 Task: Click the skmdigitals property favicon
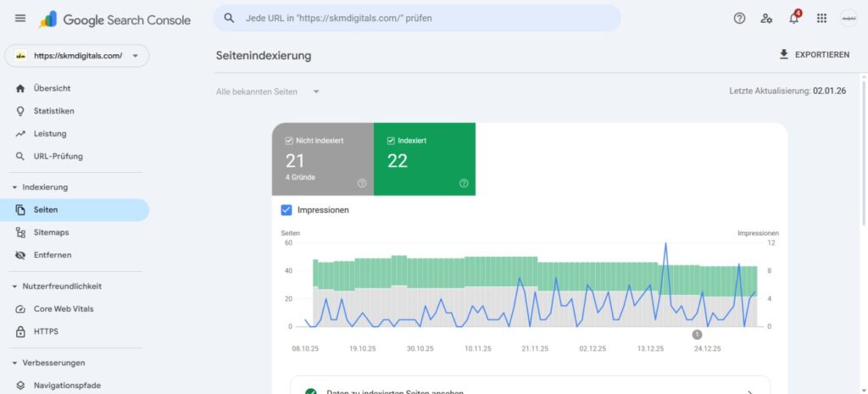tap(20, 56)
